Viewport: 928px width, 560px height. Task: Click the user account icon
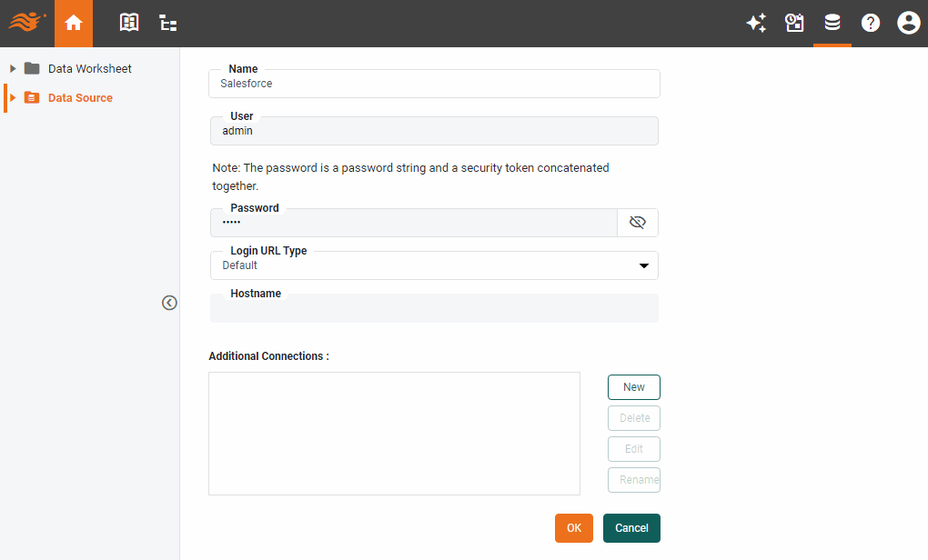909,23
